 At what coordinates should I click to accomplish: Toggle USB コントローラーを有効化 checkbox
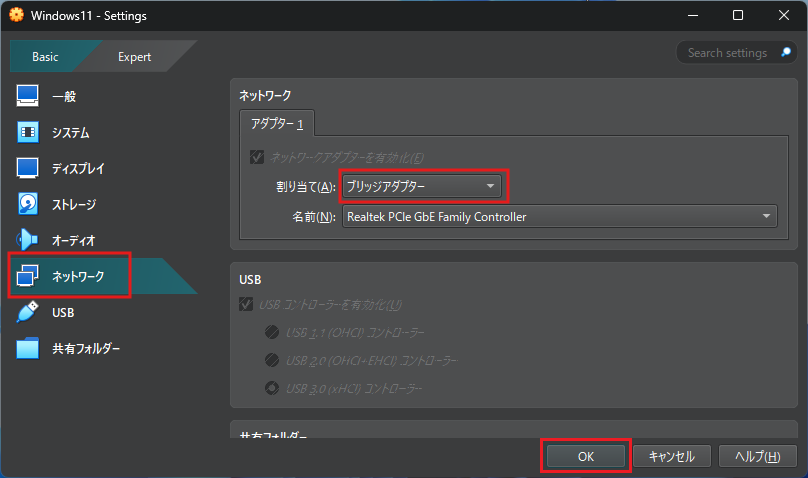pyautogui.click(x=246, y=304)
